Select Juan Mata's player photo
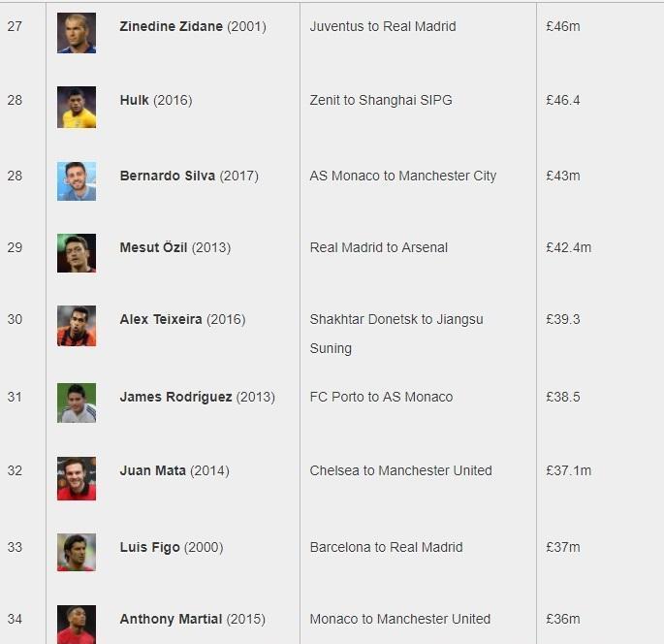664x644 pixels. click(x=77, y=478)
